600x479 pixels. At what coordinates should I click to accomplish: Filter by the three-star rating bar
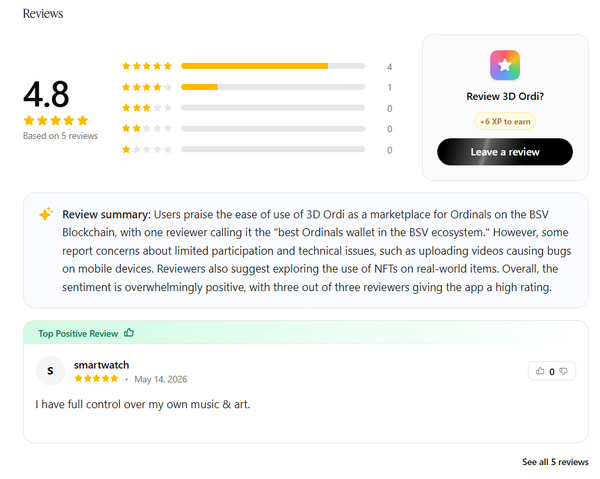(x=273, y=108)
